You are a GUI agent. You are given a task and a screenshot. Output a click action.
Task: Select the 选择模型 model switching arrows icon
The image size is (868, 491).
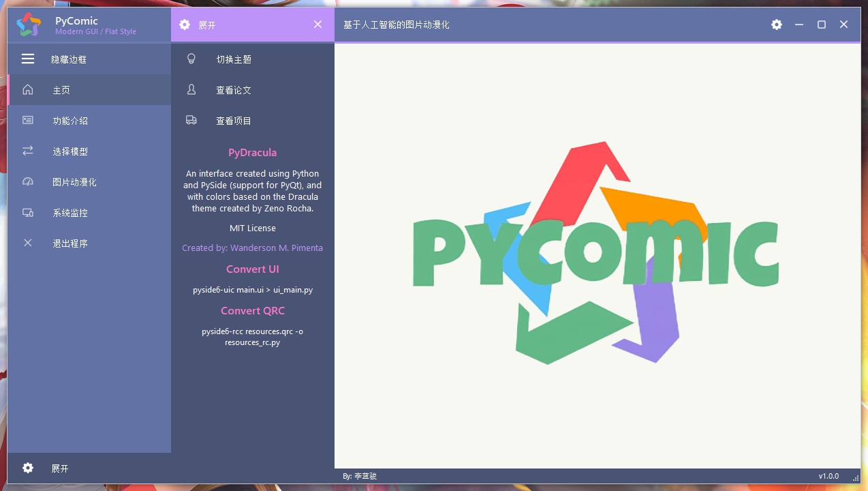pyautogui.click(x=27, y=151)
